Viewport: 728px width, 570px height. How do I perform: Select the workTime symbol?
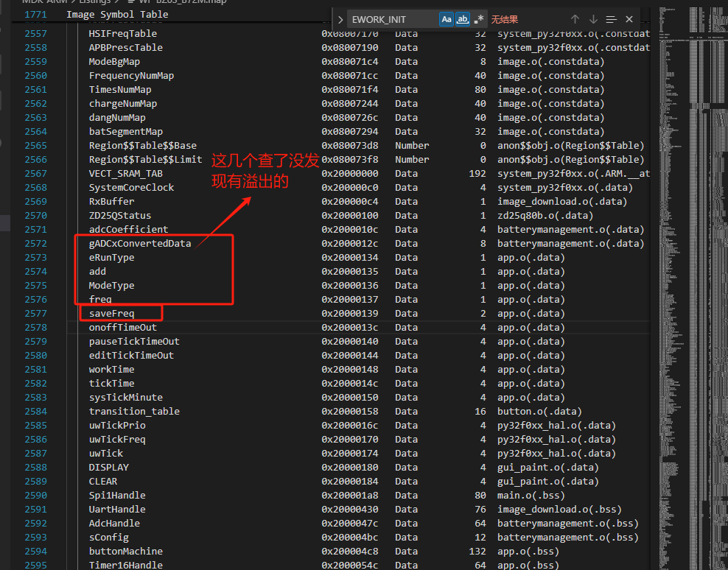pos(111,369)
